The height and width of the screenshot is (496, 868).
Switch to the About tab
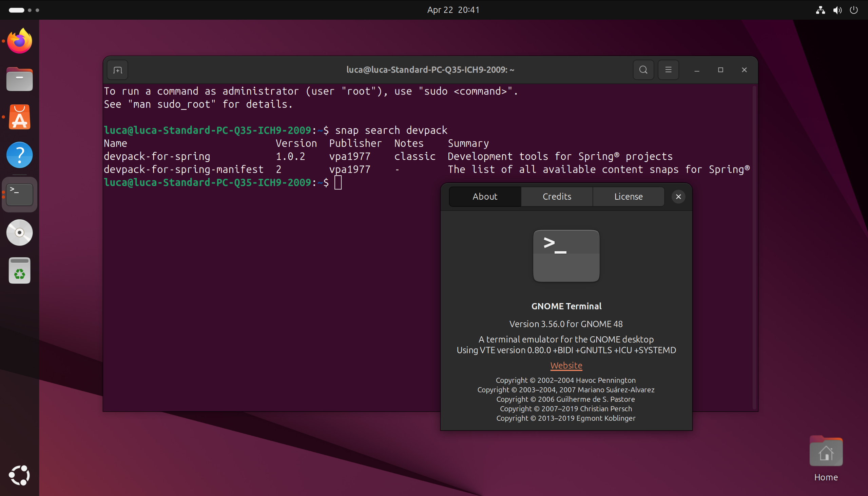(x=485, y=197)
